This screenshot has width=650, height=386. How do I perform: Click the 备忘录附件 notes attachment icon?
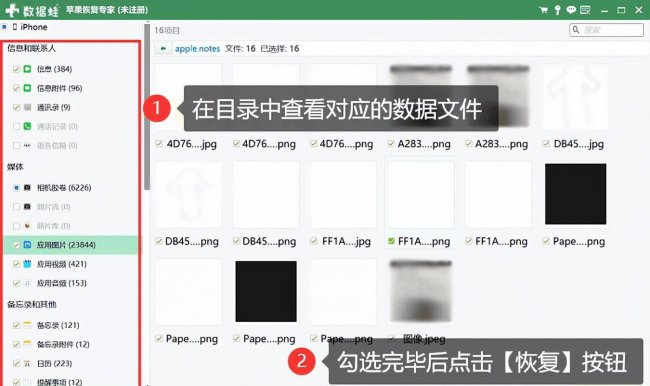[27, 344]
